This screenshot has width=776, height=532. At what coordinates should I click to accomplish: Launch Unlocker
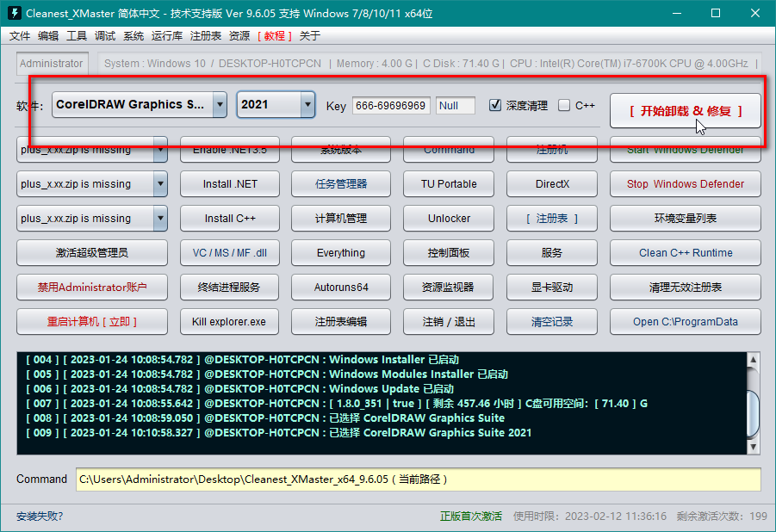[449, 219]
